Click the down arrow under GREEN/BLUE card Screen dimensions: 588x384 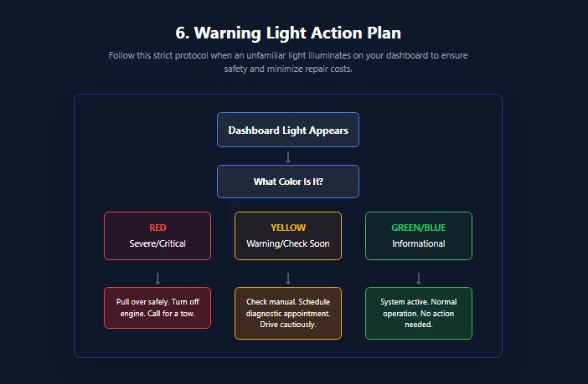pyautogui.click(x=419, y=279)
